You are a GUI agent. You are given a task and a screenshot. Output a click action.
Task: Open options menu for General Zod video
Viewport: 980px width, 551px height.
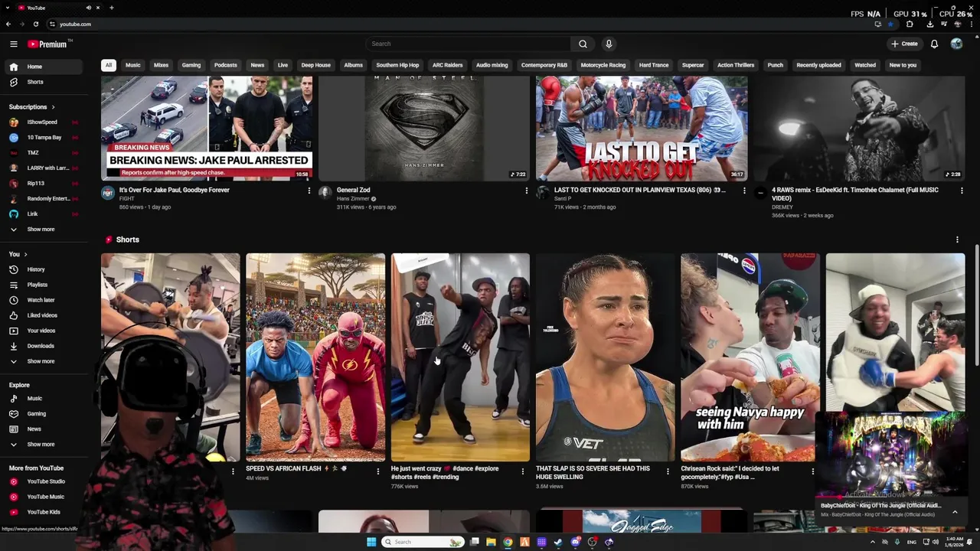(527, 191)
